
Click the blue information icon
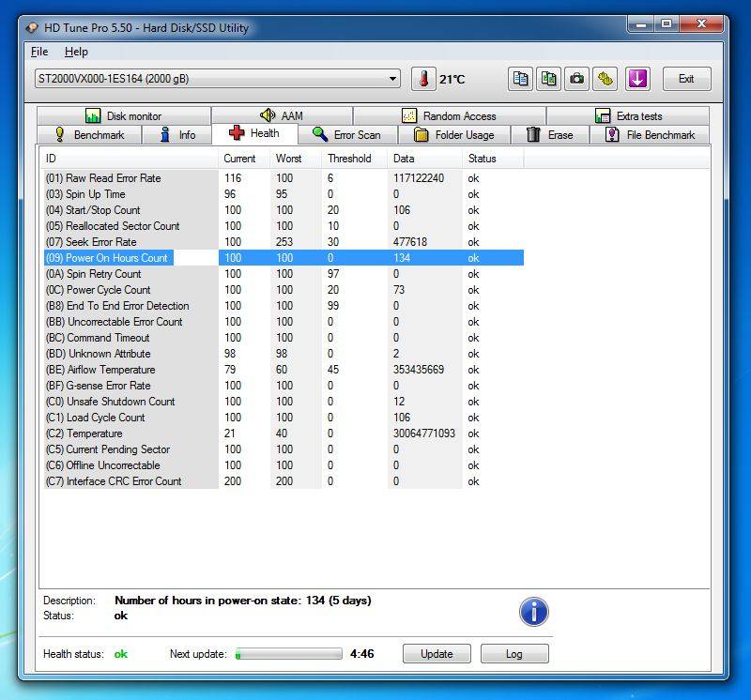tap(533, 612)
